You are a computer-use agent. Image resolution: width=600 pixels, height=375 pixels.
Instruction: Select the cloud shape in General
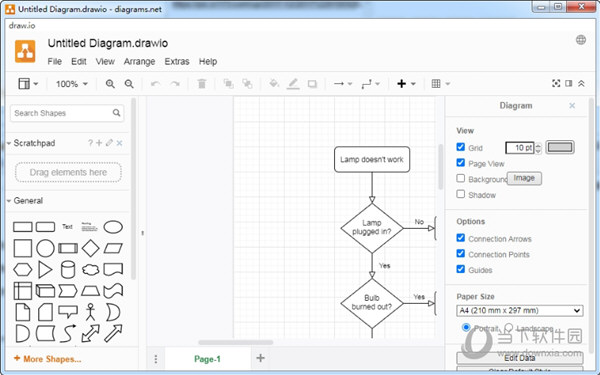click(x=91, y=270)
